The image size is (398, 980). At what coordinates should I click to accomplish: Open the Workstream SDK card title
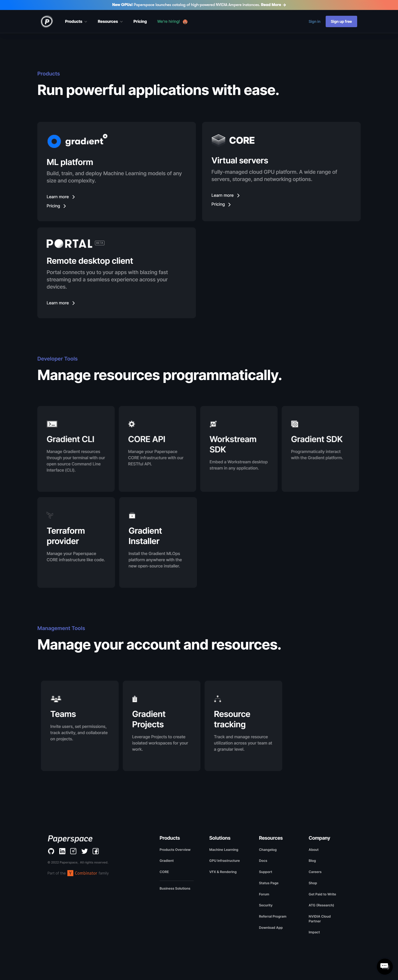click(233, 444)
